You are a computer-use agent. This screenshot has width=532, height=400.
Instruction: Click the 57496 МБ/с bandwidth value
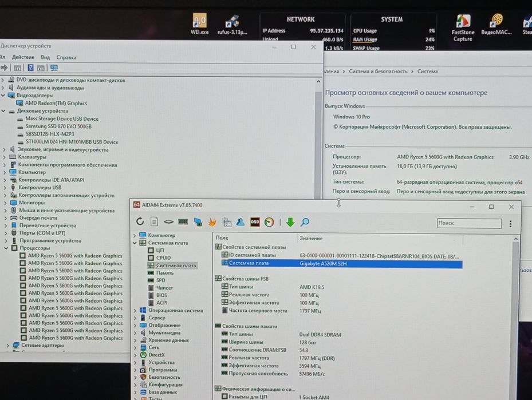(x=312, y=374)
